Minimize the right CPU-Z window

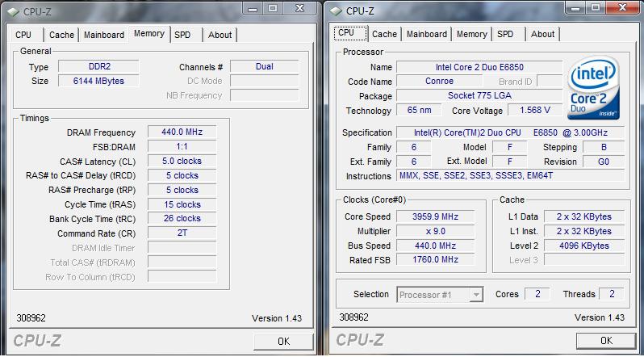pos(575,8)
